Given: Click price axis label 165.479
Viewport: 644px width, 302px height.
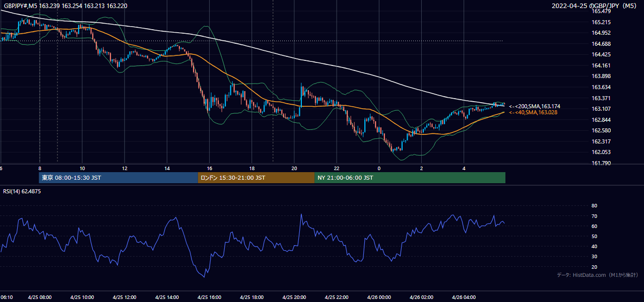Looking at the screenshot, I should click(601, 11).
